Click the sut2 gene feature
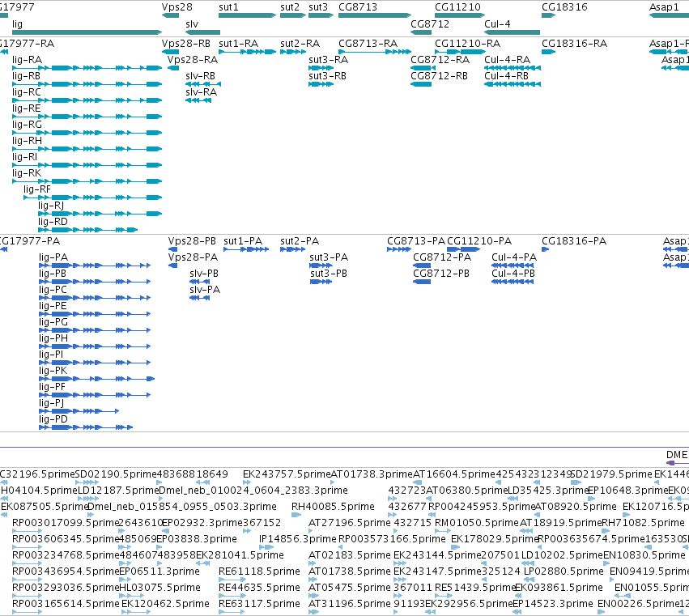The height and width of the screenshot is (616, 689). 292,15
